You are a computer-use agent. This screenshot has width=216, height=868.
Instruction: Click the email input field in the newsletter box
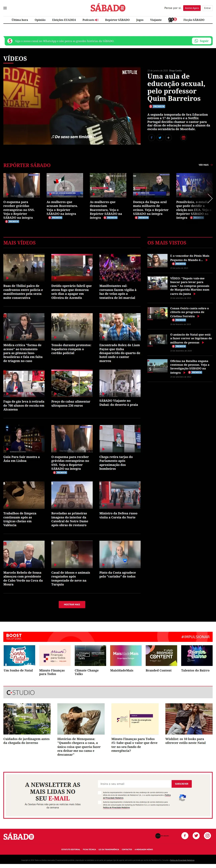[x=135, y=784]
